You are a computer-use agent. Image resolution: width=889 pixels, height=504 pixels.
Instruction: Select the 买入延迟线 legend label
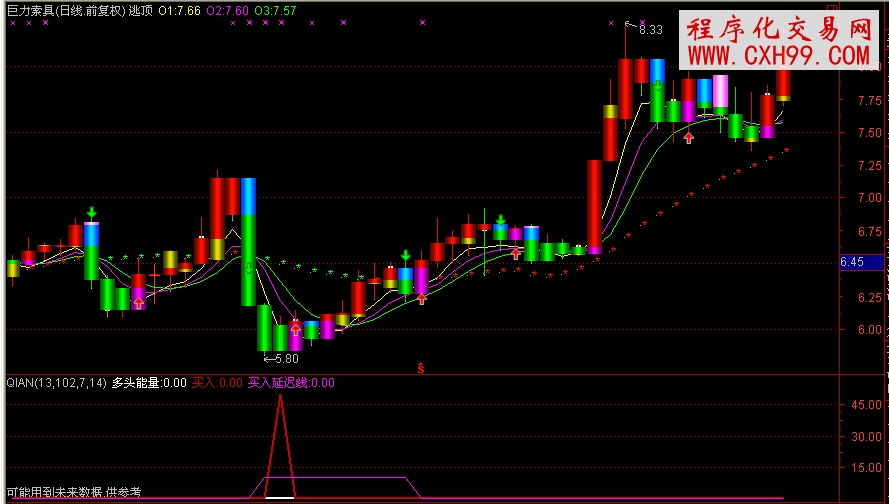point(291,382)
